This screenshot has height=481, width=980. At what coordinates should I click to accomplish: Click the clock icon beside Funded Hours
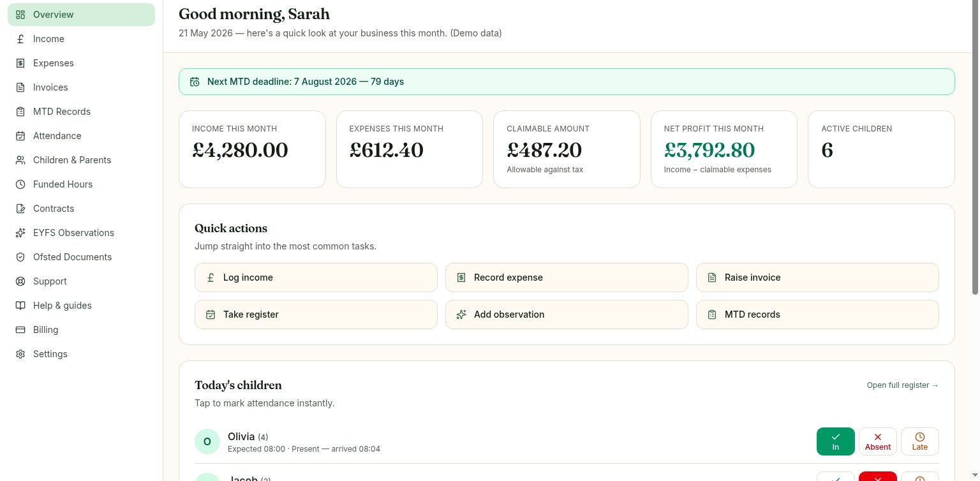20,184
